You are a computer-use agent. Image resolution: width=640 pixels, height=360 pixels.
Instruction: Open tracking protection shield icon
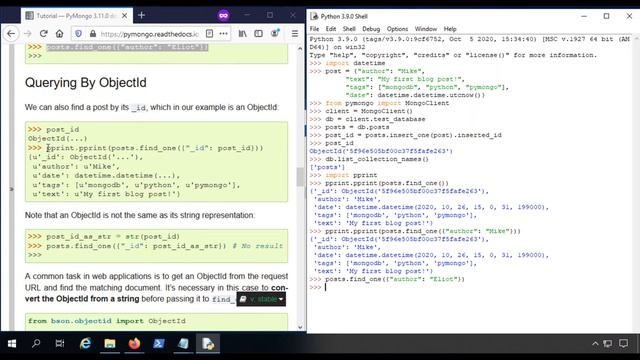click(x=79, y=34)
